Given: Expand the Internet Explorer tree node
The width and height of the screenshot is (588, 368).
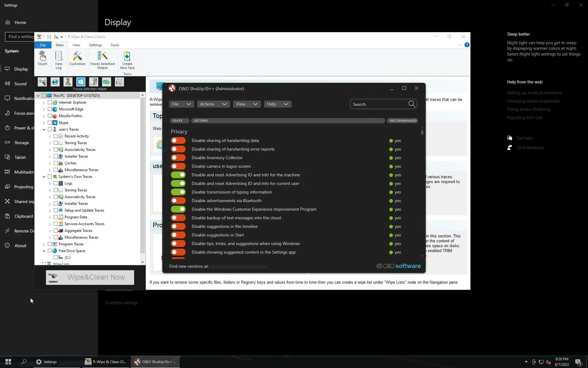Looking at the screenshot, I should click(44, 102).
